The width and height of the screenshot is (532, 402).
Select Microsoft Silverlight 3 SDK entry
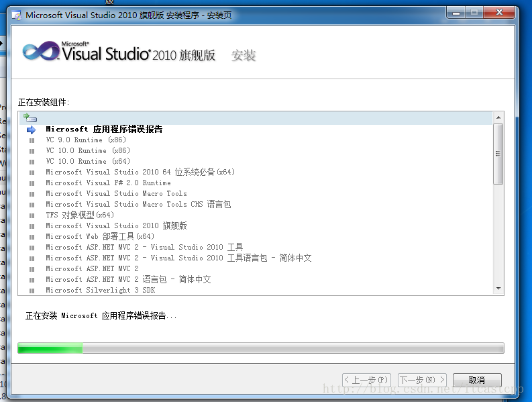click(x=101, y=291)
